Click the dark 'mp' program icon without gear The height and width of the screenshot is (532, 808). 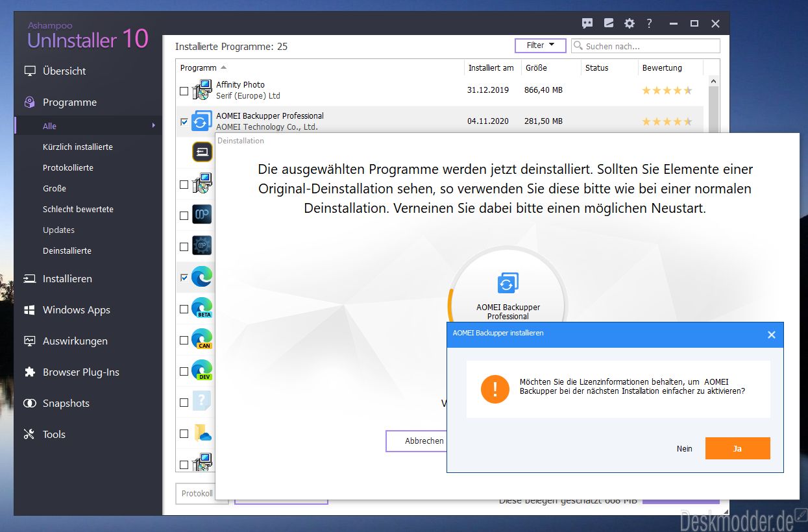pos(202,215)
